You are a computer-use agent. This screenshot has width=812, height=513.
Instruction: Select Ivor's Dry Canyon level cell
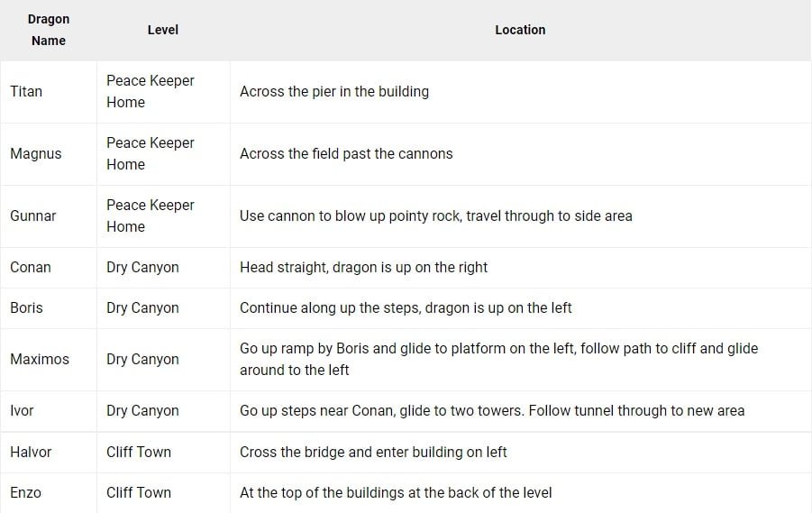coord(142,410)
